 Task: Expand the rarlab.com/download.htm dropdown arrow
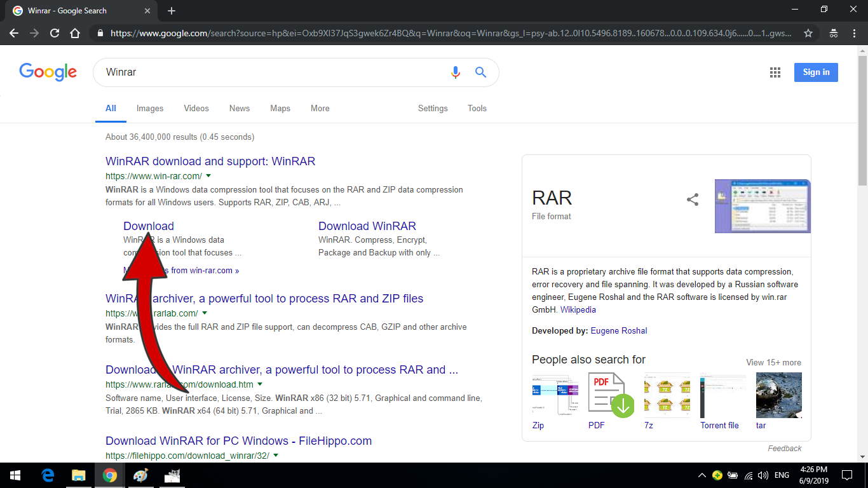click(x=260, y=384)
